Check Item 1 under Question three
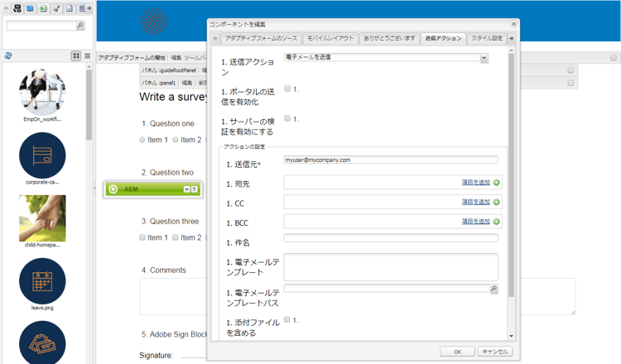 [142, 237]
